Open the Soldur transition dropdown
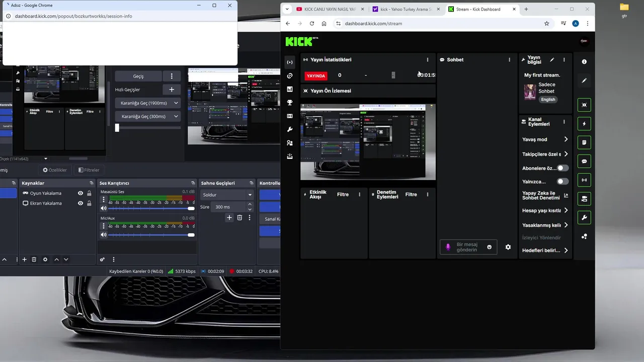 click(x=227, y=195)
